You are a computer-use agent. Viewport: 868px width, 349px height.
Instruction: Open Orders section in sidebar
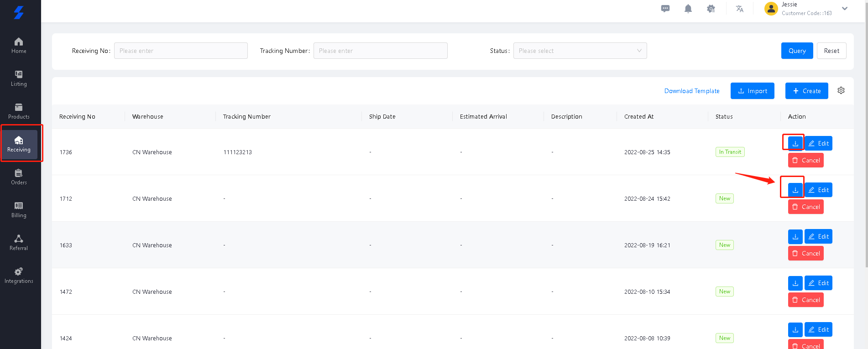pyautogui.click(x=19, y=177)
